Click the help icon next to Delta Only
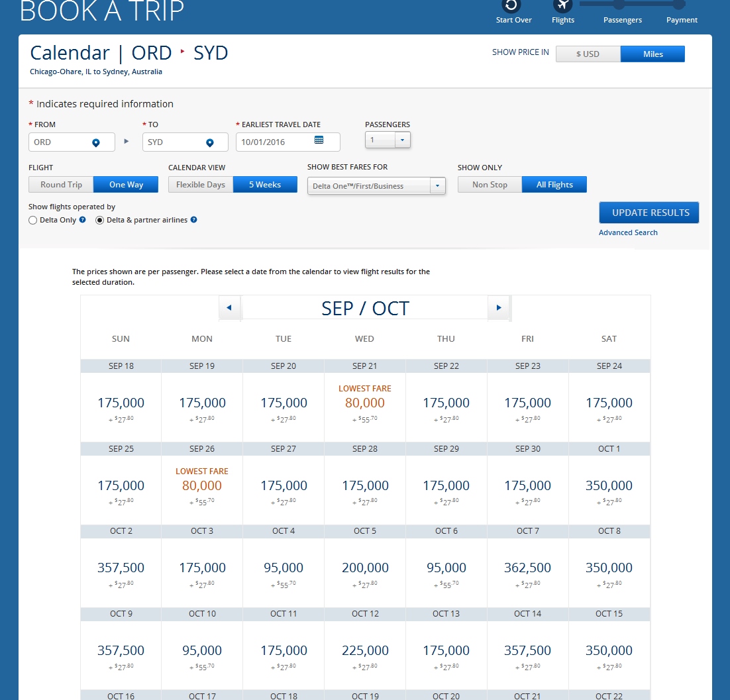 tap(83, 220)
